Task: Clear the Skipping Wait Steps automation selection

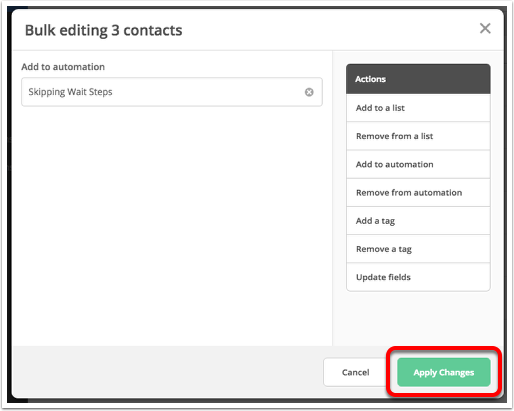Action: point(309,92)
